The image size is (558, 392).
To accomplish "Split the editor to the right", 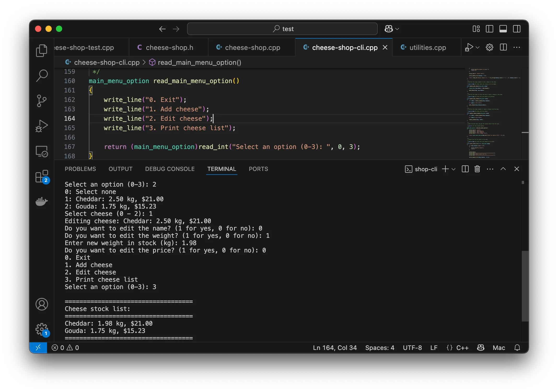I will (x=503, y=47).
